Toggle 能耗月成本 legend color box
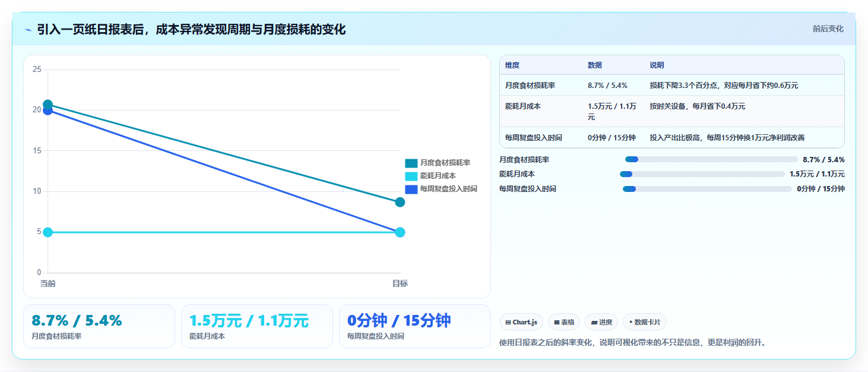 click(411, 176)
